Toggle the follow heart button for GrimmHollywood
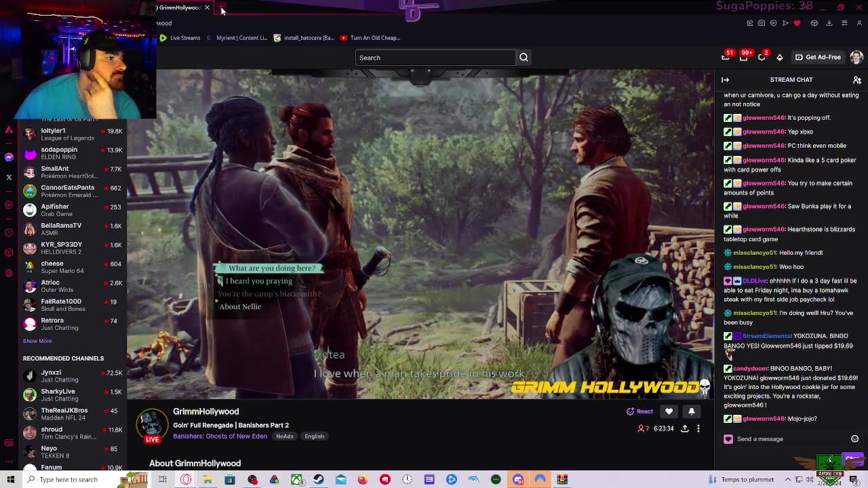The image size is (868, 488). coord(669,411)
